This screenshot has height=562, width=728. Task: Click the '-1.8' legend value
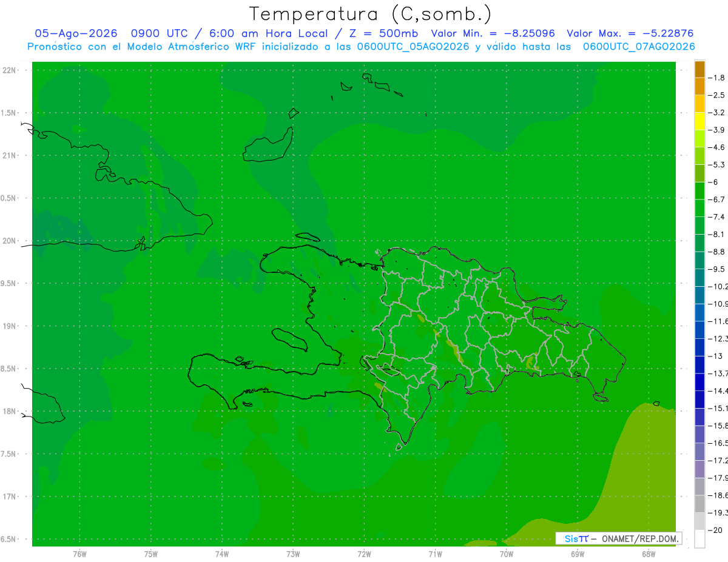(x=717, y=78)
